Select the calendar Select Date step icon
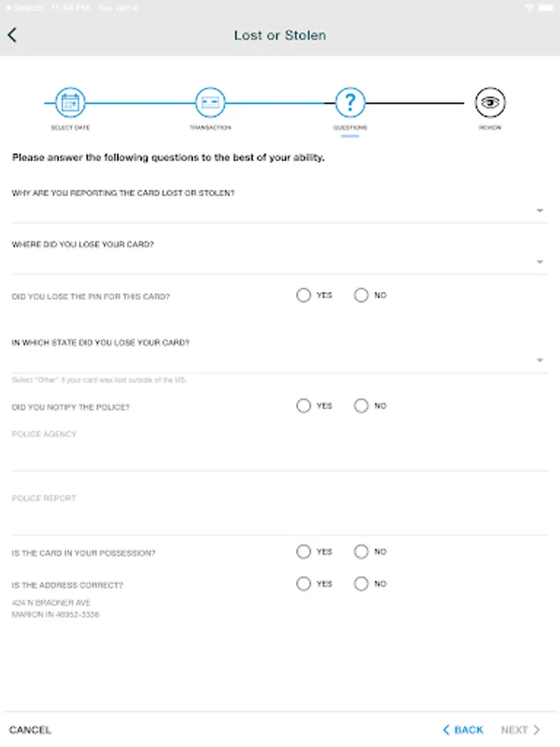This screenshot has height=747, width=560. click(x=71, y=103)
